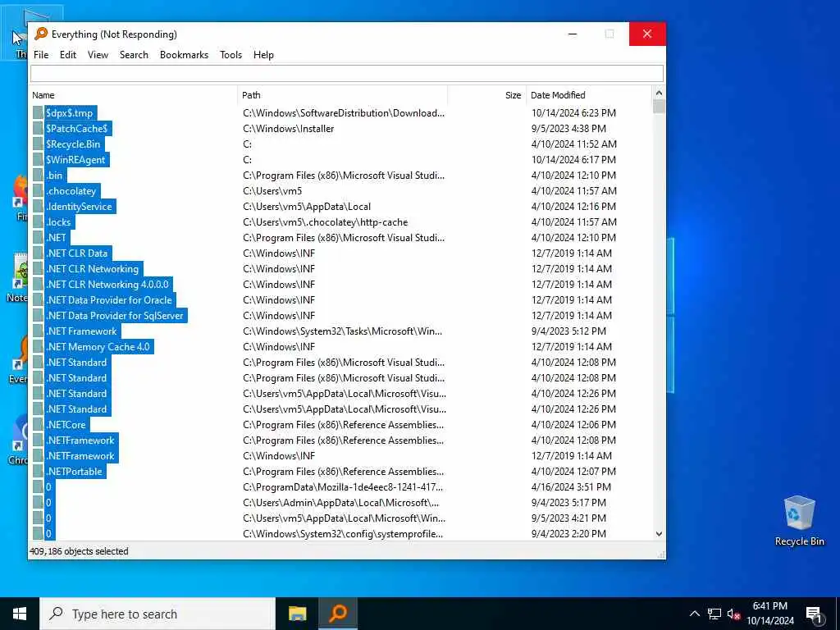The height and width of the screenshot is (630, 840).
Task: Select the .NETCore entry name
Action: [x=66, y=425]
